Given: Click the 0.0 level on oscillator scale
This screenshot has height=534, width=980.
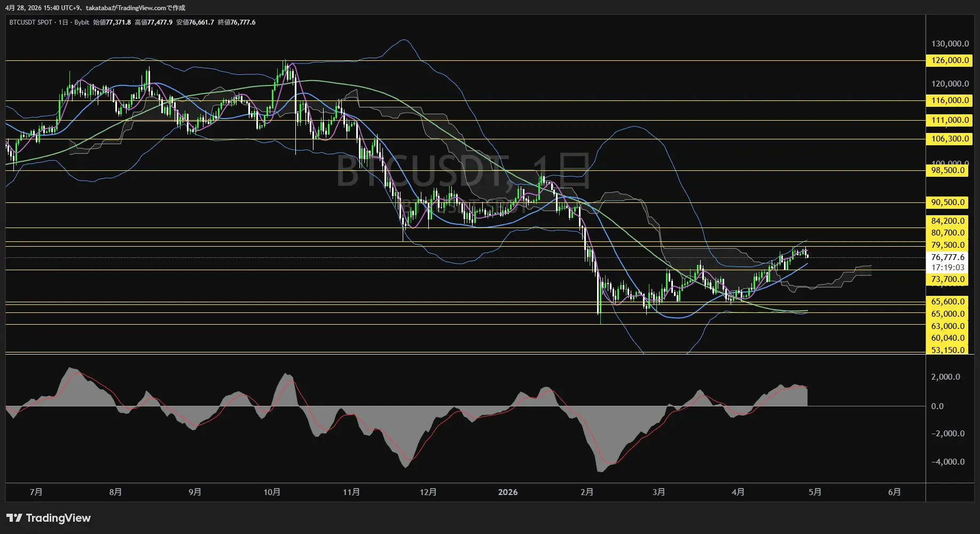Looking at the screenshot, I should click(937, 406).
